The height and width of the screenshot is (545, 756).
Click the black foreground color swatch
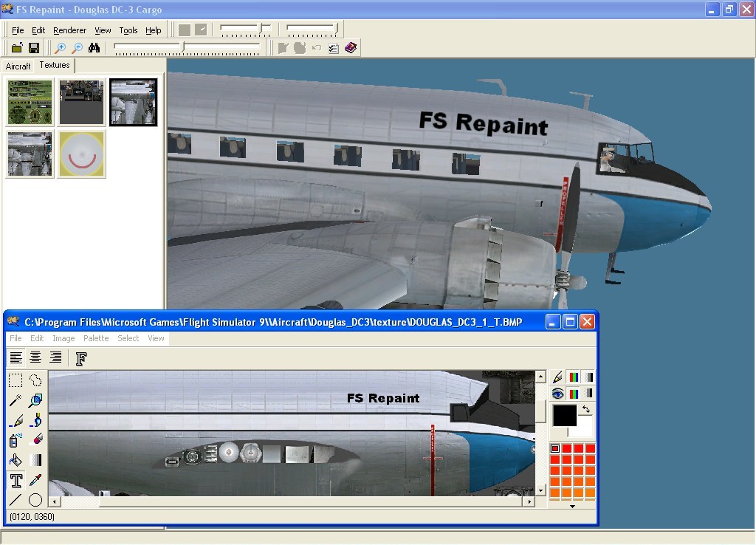(563, 415)
